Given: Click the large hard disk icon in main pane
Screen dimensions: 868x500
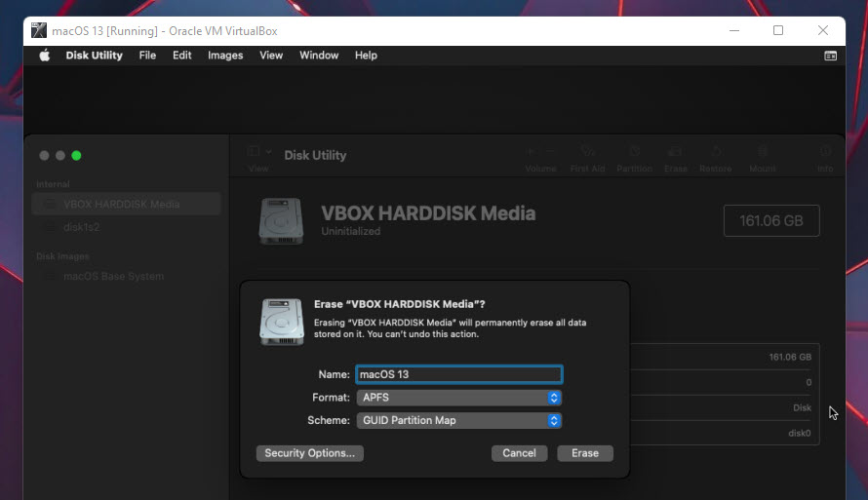Looking at the screenshot, I should (281, 221).
